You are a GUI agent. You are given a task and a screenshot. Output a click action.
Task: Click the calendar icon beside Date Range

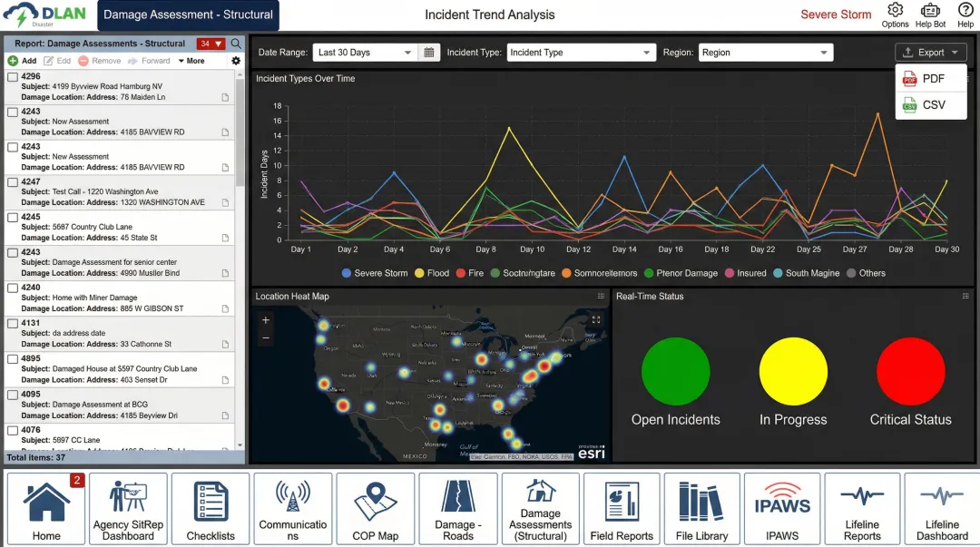pyautogui.click(x=430, y=53)
